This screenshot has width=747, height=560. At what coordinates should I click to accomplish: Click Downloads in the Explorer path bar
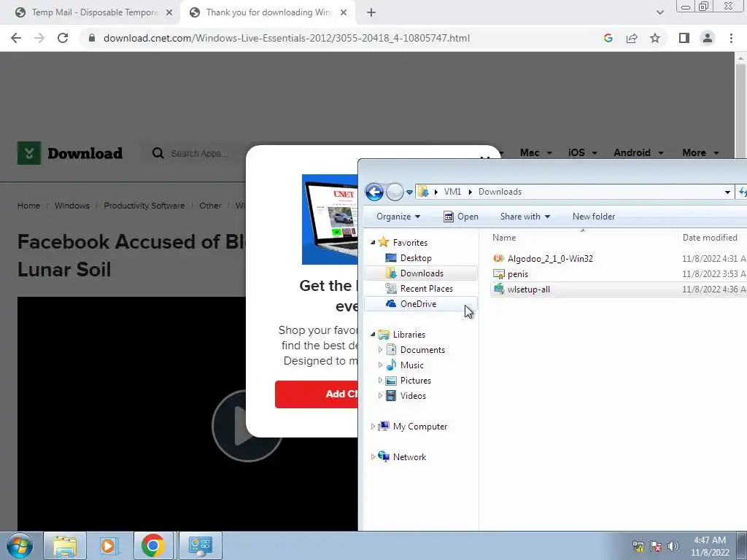(500, 192)
